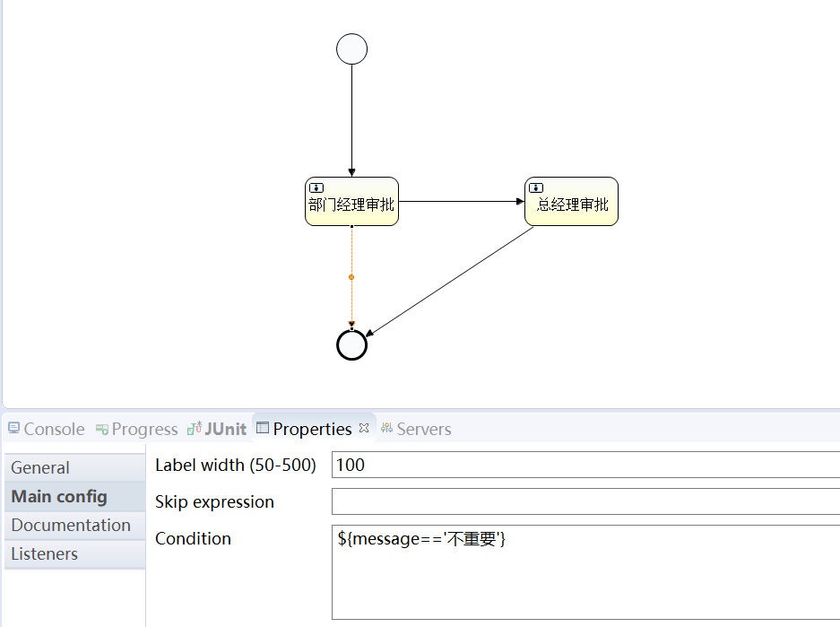Image resolution: width=840 pixels, height=627 pixels.
Task: Click the Condition label
Action: tap(193, 538)
